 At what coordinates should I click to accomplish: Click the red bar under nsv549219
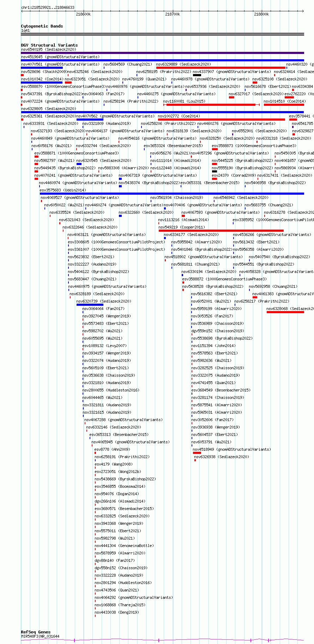point(221,231)
